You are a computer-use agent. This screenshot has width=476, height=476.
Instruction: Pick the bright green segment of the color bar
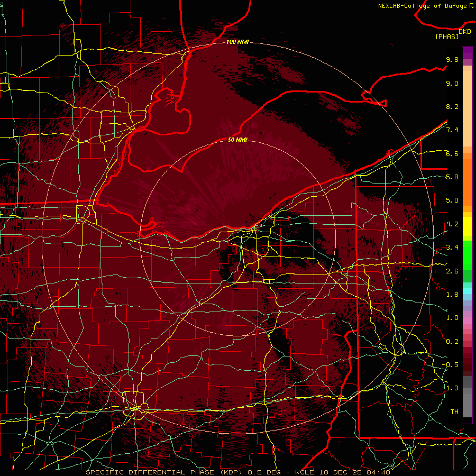(x=467, y=255)
